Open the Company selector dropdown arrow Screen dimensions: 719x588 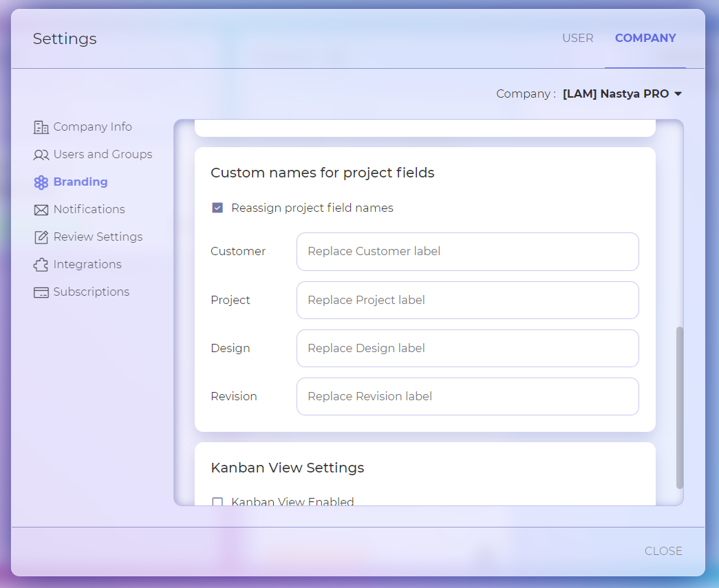[x=678, y=94]
